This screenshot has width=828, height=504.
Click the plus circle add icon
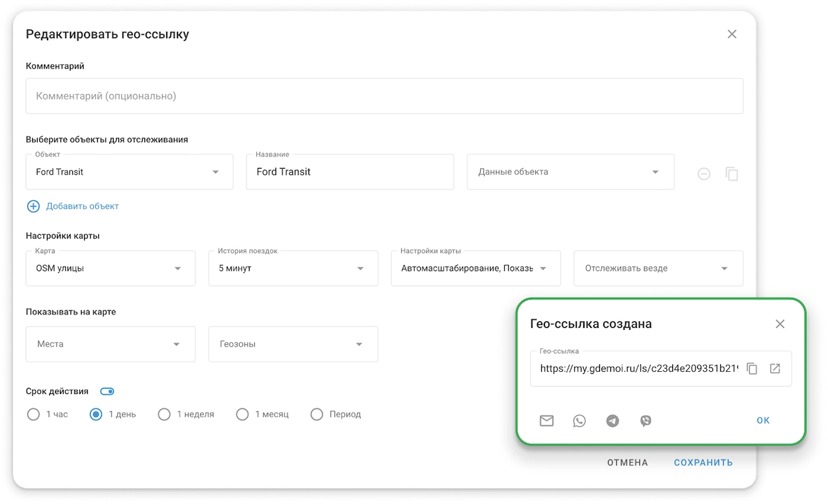33,206
